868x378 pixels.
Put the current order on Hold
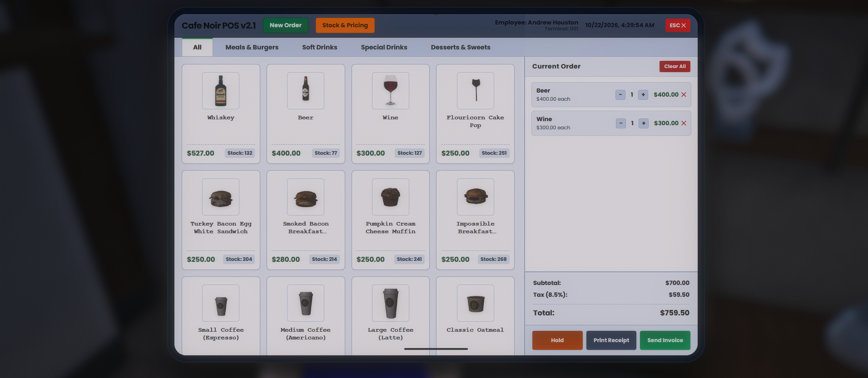[x=557, y=340]
